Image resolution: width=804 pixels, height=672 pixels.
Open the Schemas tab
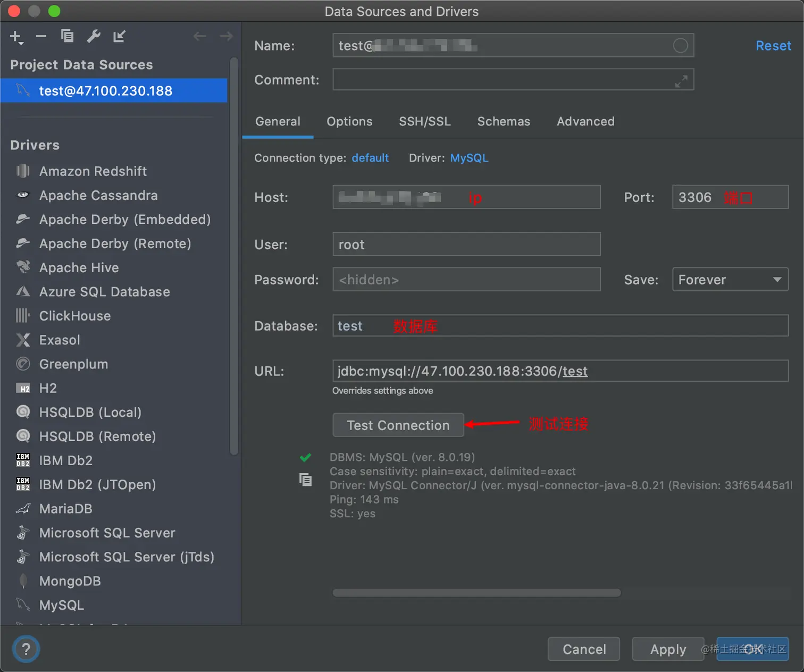click(504, 121)
